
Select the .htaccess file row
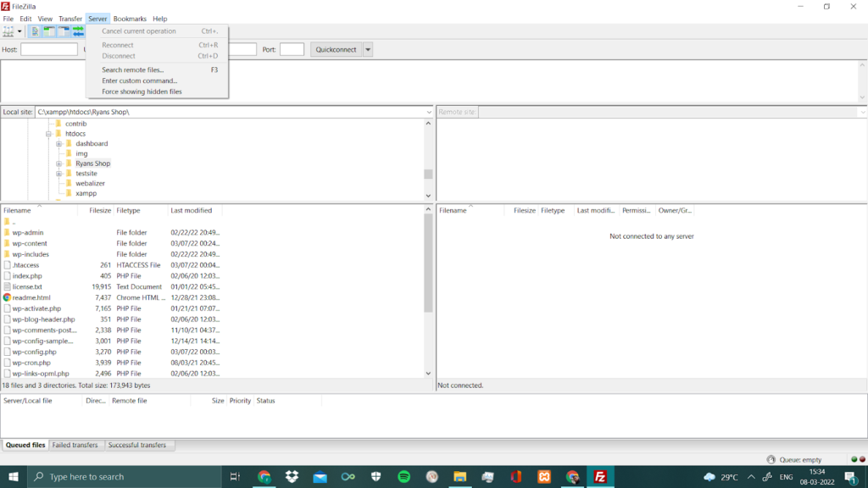click(x=112, y=265)
